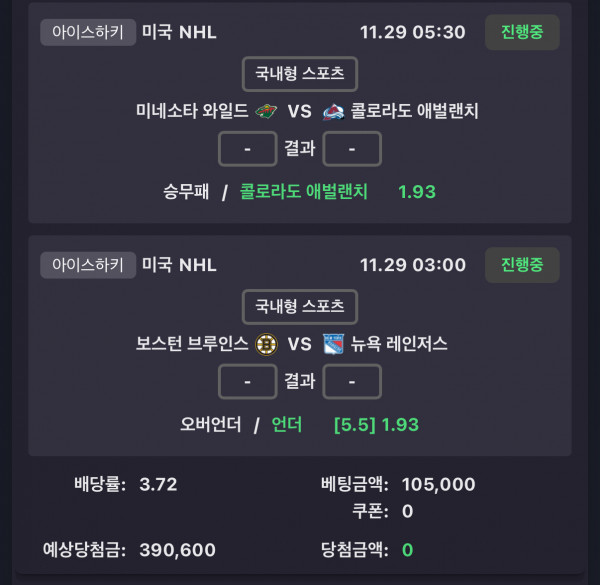Select the second 아이스하키 category tag
Image resolution: width=600 pixels, height=585 pixels.
pyautogui.click(x=87, y=265)
